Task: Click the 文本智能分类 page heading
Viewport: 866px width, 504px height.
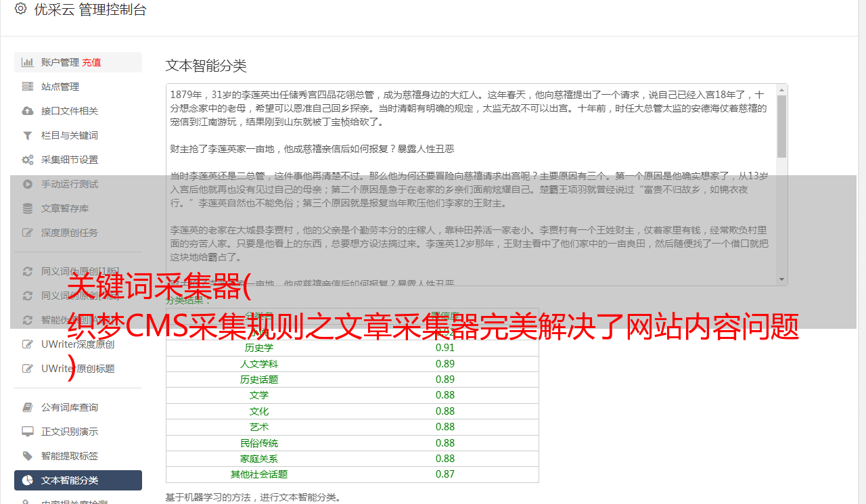Action: tap(206, 66)
